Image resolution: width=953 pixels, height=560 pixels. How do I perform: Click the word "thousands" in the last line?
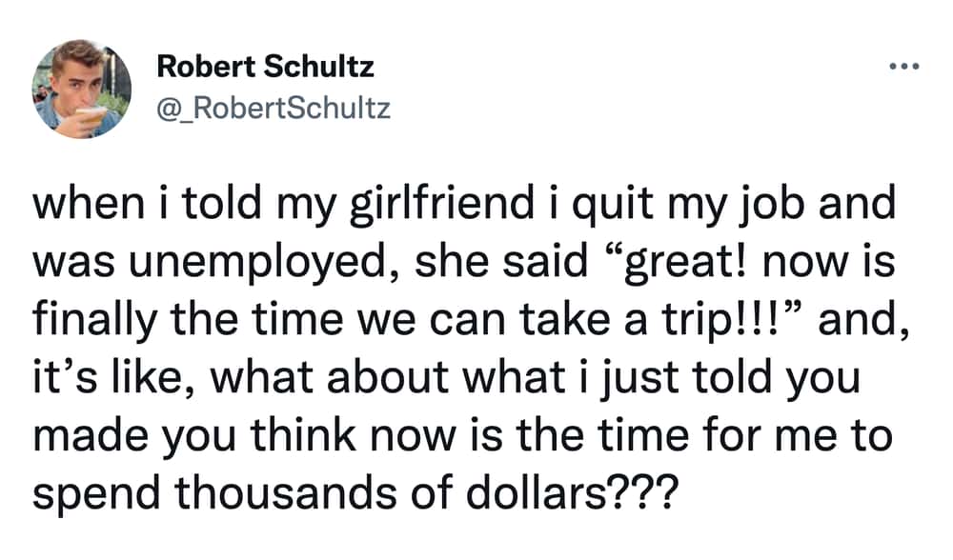coord(286,493)
